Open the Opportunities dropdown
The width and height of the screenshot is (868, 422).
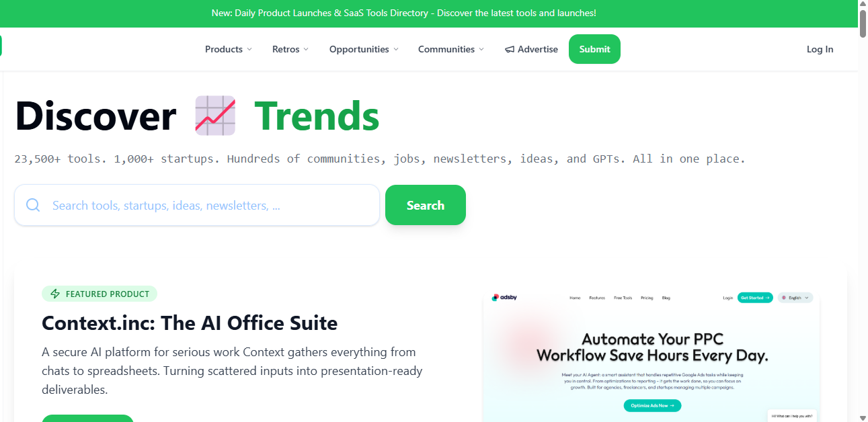click(x=364, y=49)
